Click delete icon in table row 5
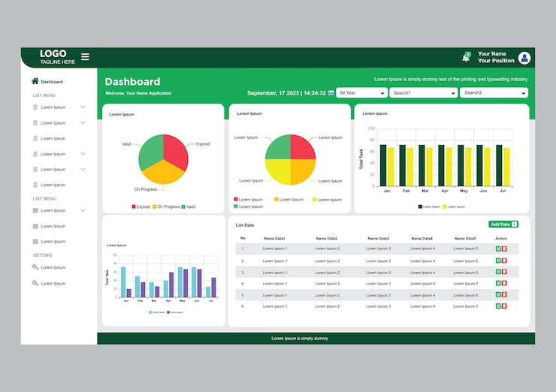Screen dimensions: 556x392 coord(504,294)
